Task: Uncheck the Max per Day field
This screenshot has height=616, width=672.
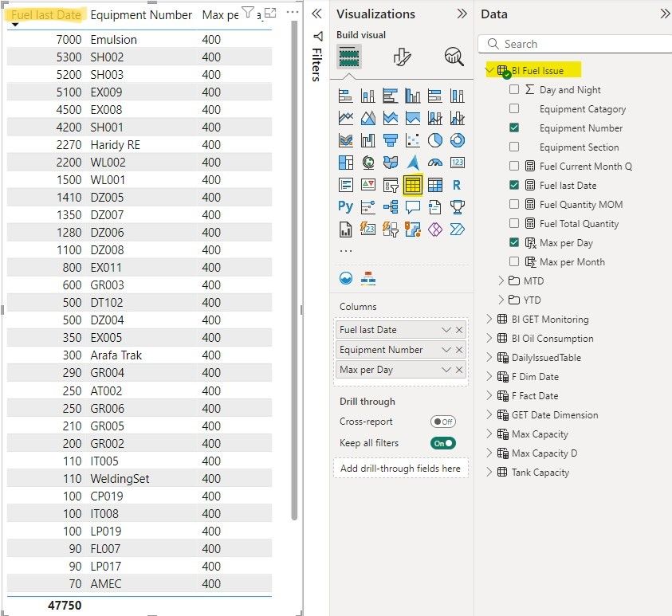Action: click(514, 242)
